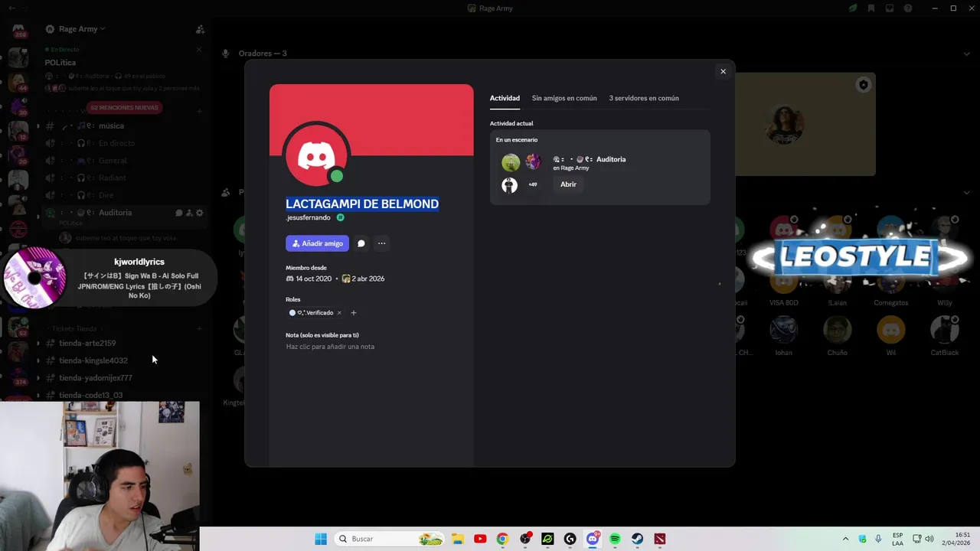
Task: Open Dota 2 from the taskbar
Action: coord(660,539)
